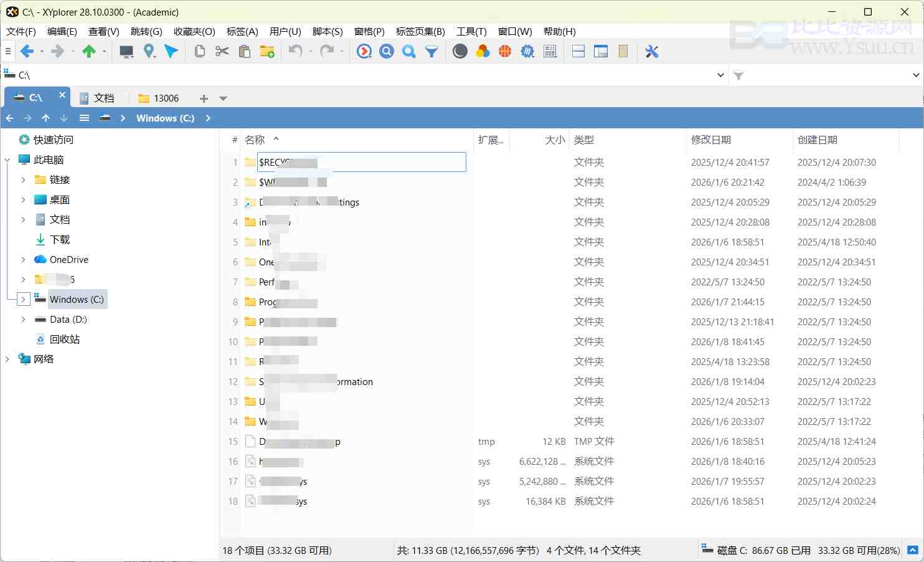Select the dual pane layout icon
The width and height of the screenshot is (924, 562).
point(578,51)
